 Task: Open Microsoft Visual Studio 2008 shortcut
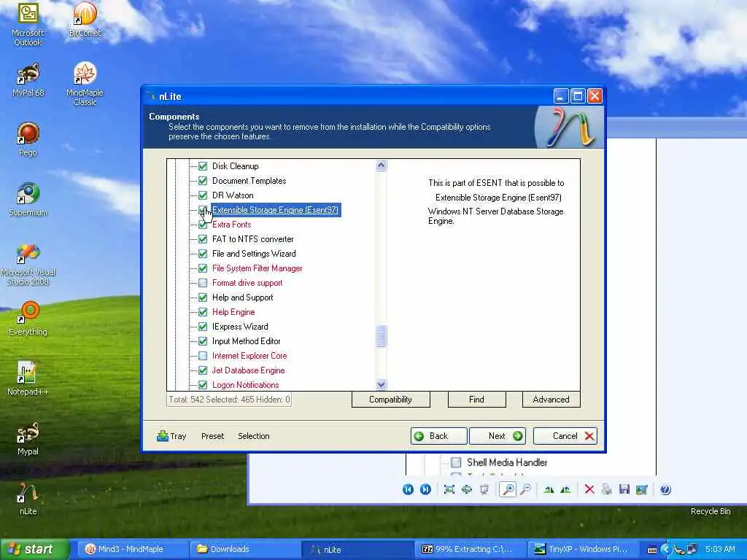tap(28, 265)
